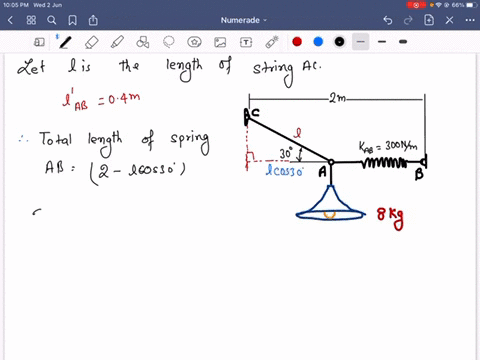Open the share/export icon
This screenshot has width=480, height=360.
[x=93, y=20]
